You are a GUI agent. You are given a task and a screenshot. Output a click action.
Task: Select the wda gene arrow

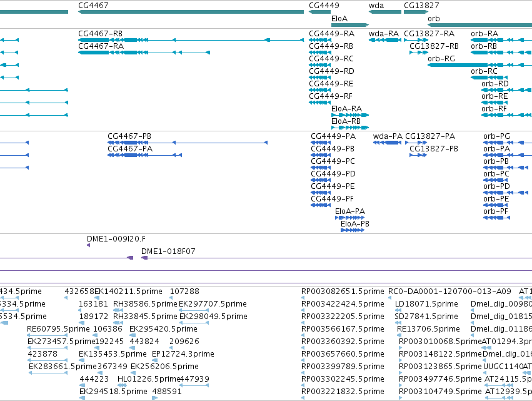pos(384,12)
